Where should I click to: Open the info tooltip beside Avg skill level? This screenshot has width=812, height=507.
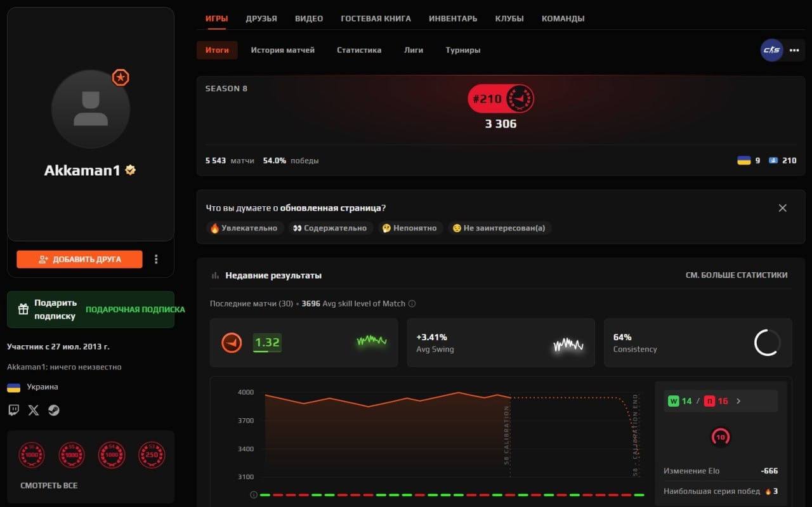coord(412,303)
